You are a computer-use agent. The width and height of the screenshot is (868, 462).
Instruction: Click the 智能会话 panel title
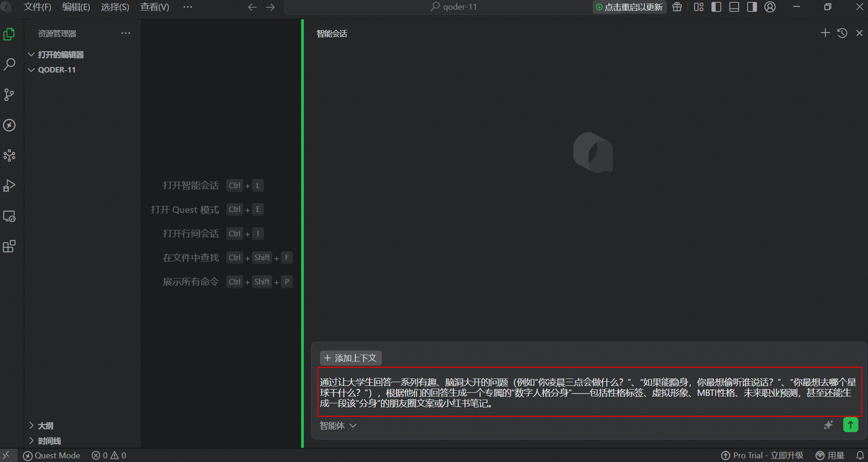(x=332, y=33)
